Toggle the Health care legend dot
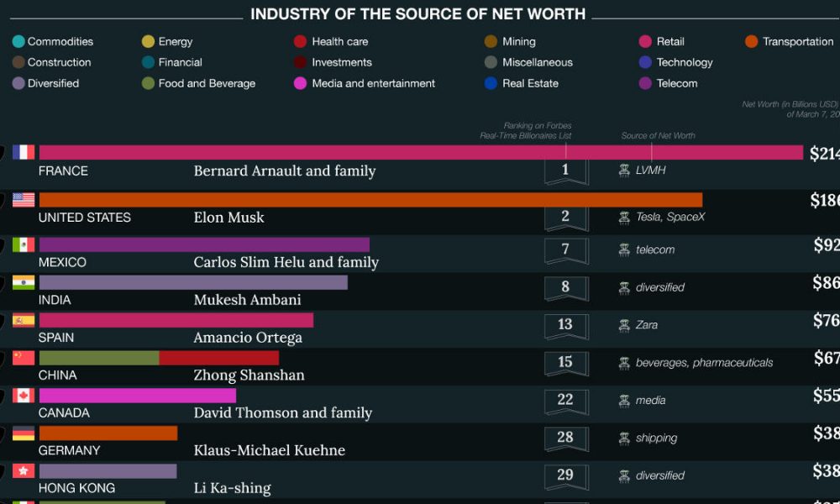Screen dimensions: 840x504 click(301, 41)
